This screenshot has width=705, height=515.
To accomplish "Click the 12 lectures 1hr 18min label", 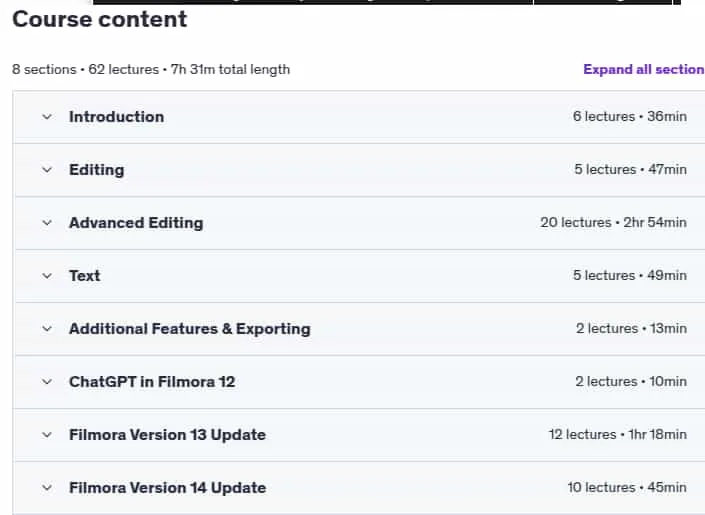I will [617, 434].
